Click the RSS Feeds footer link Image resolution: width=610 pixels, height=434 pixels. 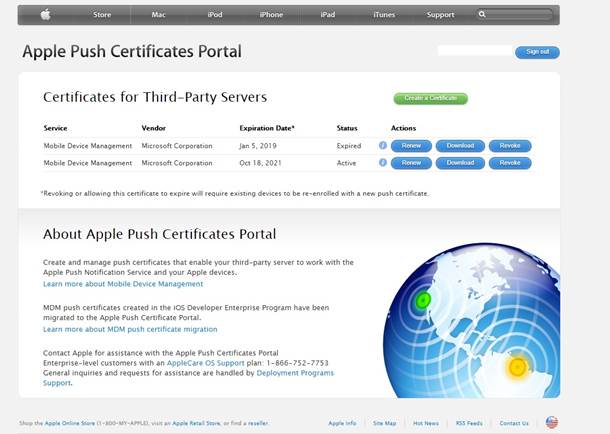point(470,423)
